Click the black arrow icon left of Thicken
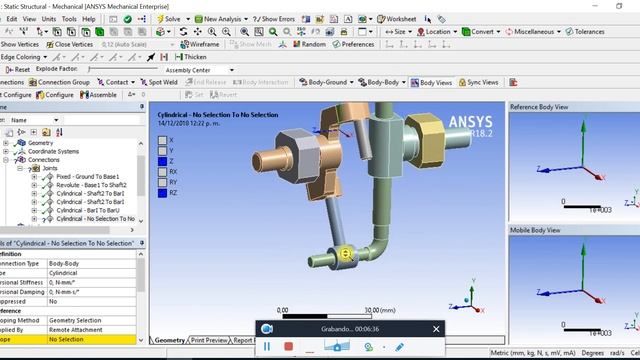The image size is (640, 360). 151,57
